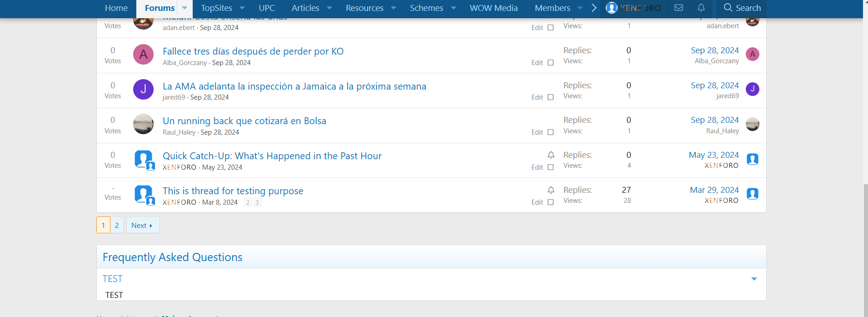Click watch bell on Quick Catch-Up thread
This screenshot has height=317, width=868.
[x=551, y=155]
